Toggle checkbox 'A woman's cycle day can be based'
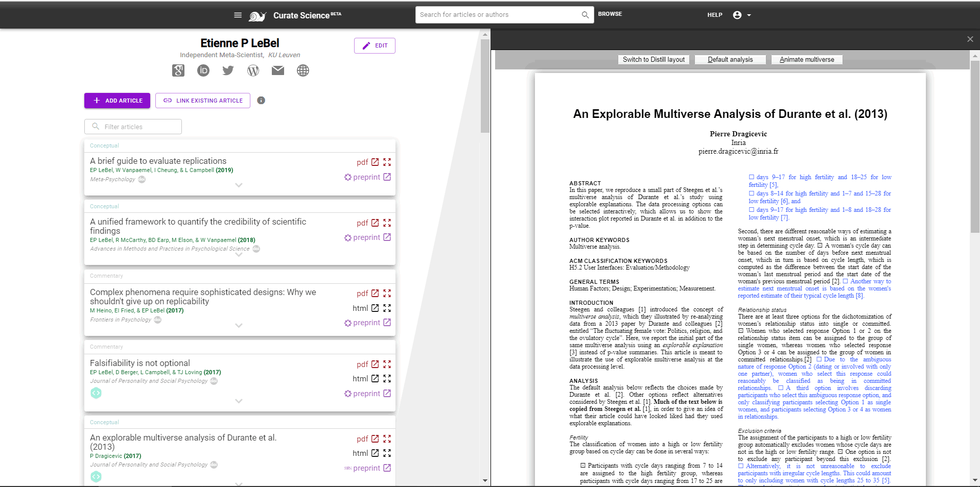Screen dimensions: 980x487 [820, 246]
